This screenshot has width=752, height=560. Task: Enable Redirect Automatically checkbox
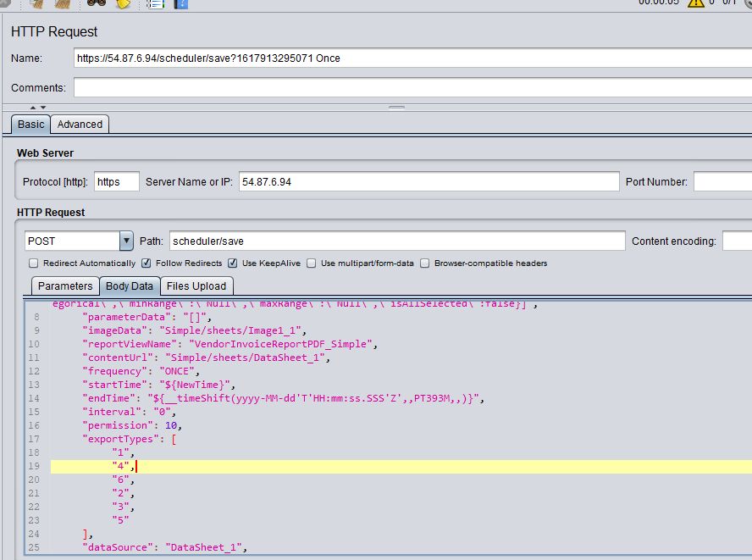pos(34,263)
